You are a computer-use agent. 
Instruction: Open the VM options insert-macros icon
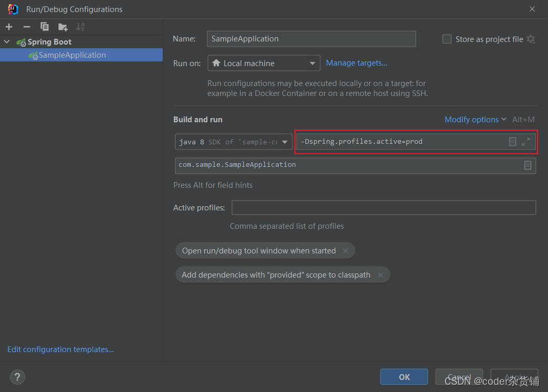click(513, 142)
